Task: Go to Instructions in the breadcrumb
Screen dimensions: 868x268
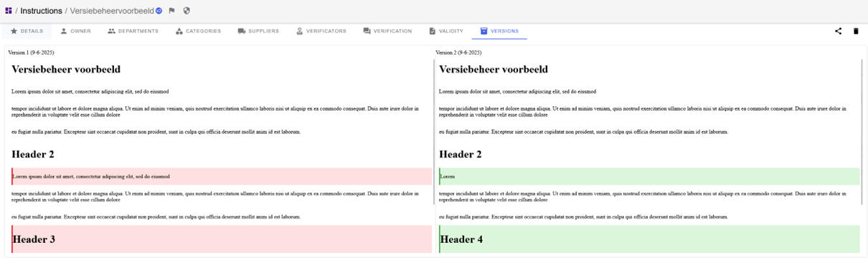Action: pyautogui.click(x=41, y=11)
